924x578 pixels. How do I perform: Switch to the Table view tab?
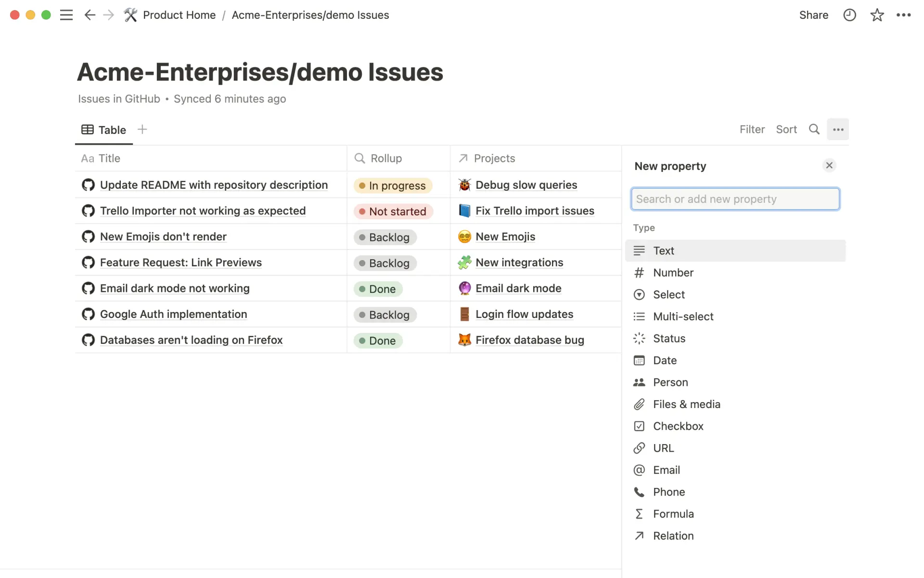pos(104,130)
